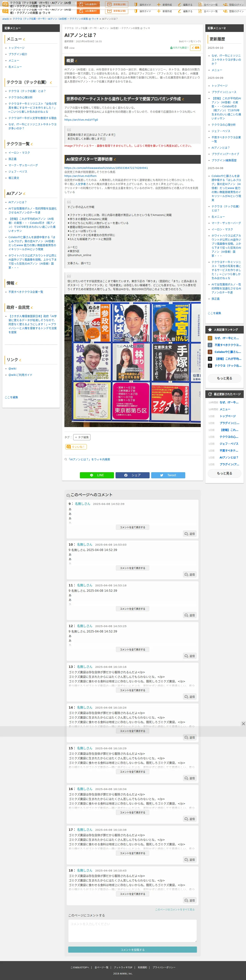
Task: Open ジェフ・ベゾス under 最近更新されたページ
Action: click(x=229, y=444)
